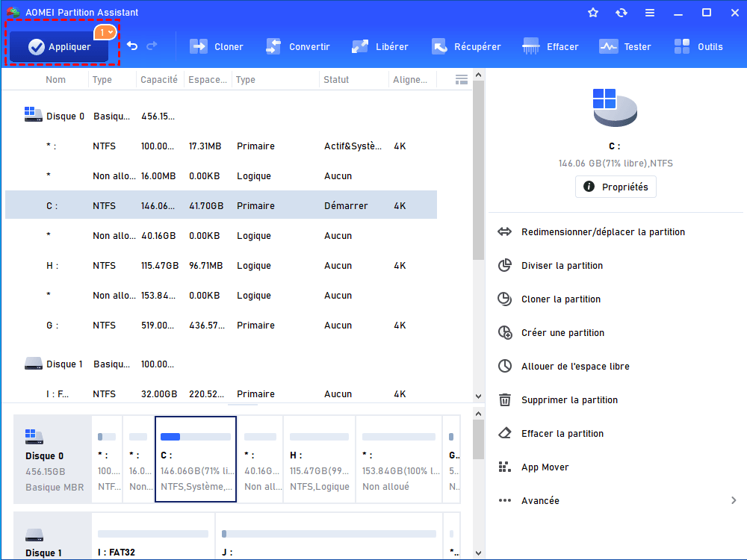Select the 16.0 MB unallocated block in disk map
Screen dimensions: 747x560
pos(139,459)
